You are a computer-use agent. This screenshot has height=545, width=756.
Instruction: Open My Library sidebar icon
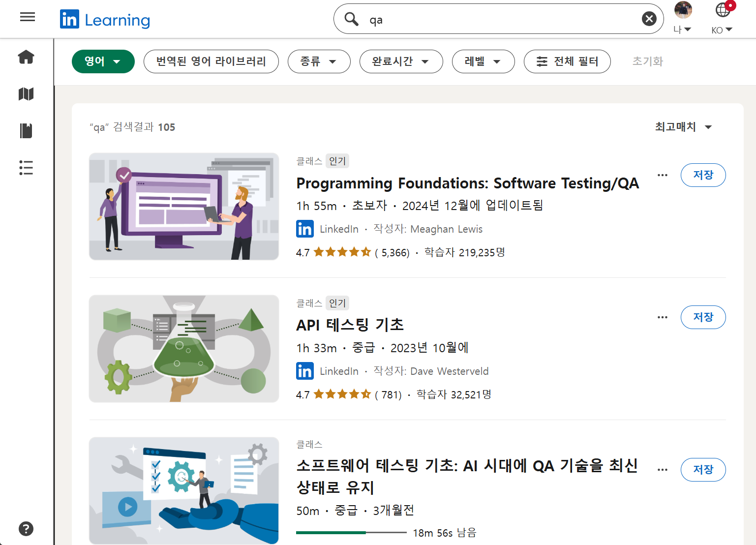pyautogui.click(x=26, y=131)
